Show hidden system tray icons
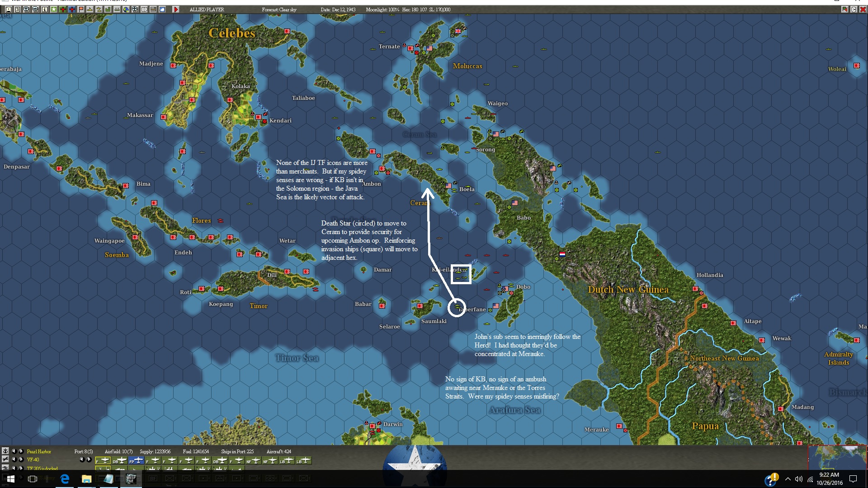Screen dimensions: 868x488 (788, 479)
